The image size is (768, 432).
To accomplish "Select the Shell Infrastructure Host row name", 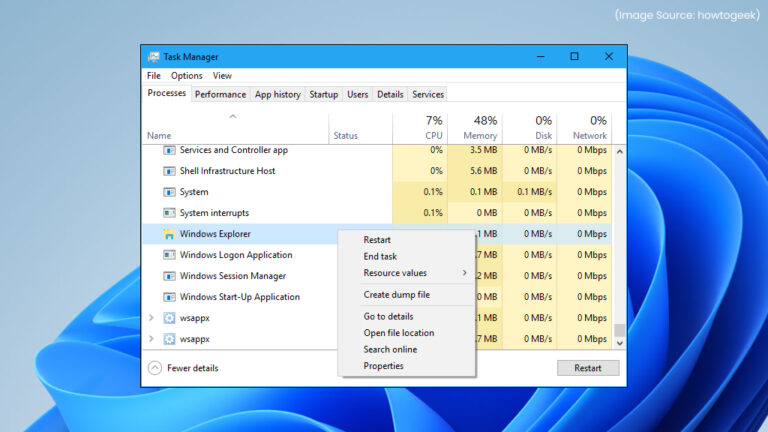I will pyautogui.click(x=227, y=171).
